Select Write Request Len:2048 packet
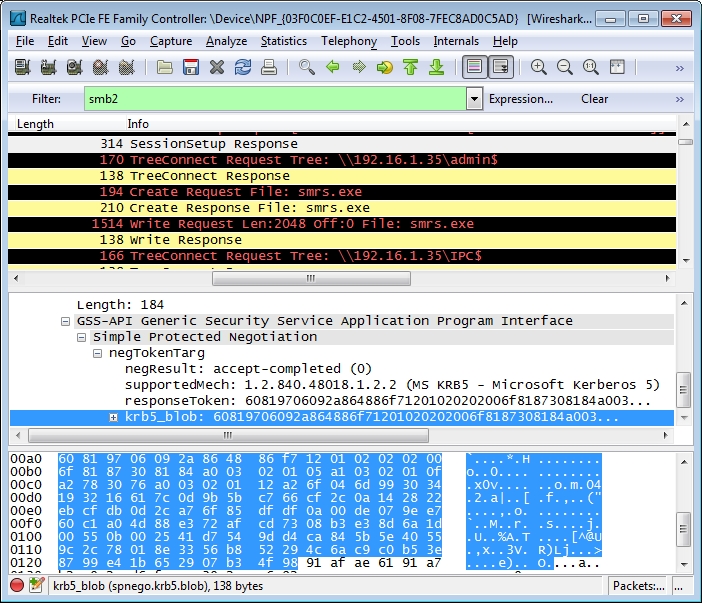The width and height of the screenshot is (702, 603). [x=342, y=224]
